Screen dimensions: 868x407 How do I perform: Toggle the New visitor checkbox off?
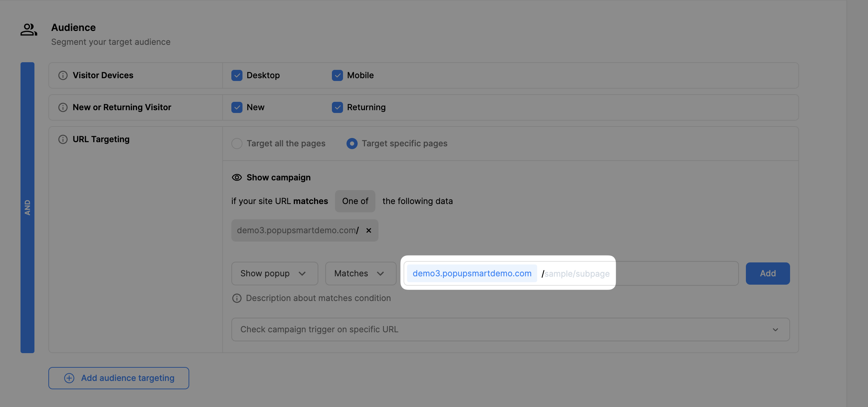point(236,107)
